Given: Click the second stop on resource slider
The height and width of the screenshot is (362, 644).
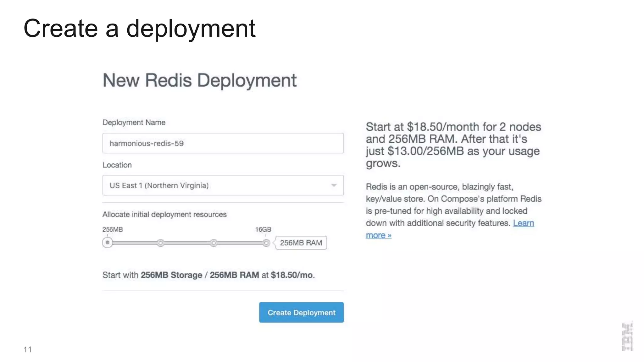Looking at the screenshot, I should pos(161,243).
